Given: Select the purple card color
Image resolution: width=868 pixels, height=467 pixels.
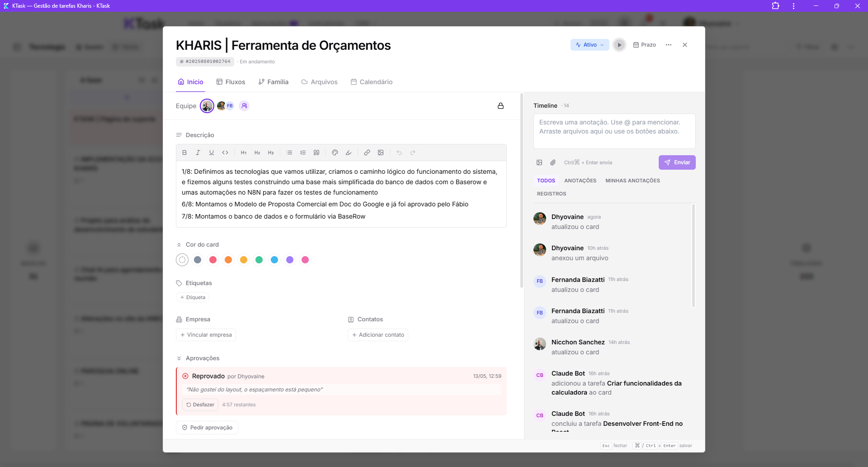Looking at the screenshot, I should point(290,260).
